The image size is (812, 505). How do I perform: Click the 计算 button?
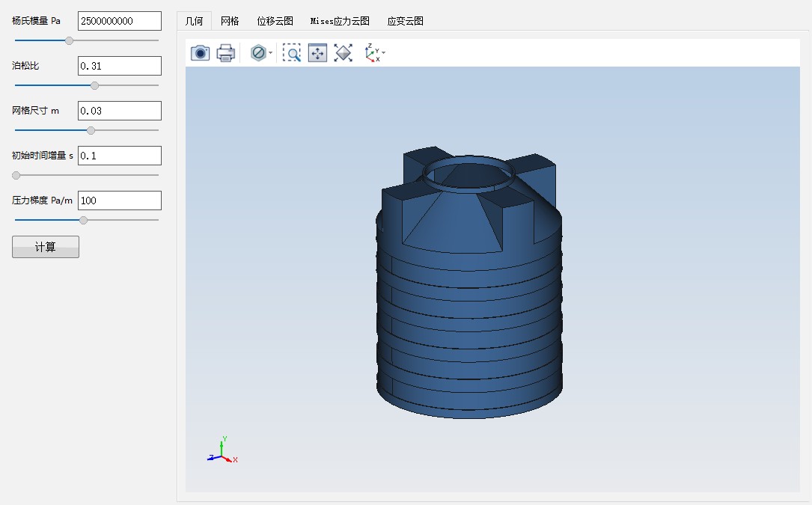click(x=46, y=247)
